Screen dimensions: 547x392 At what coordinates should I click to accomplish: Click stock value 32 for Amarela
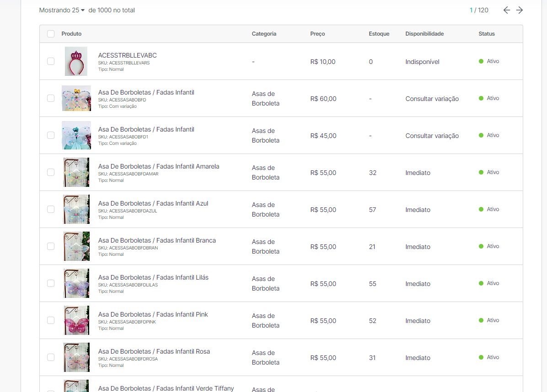pyautogui.click(x=373, y=173)
